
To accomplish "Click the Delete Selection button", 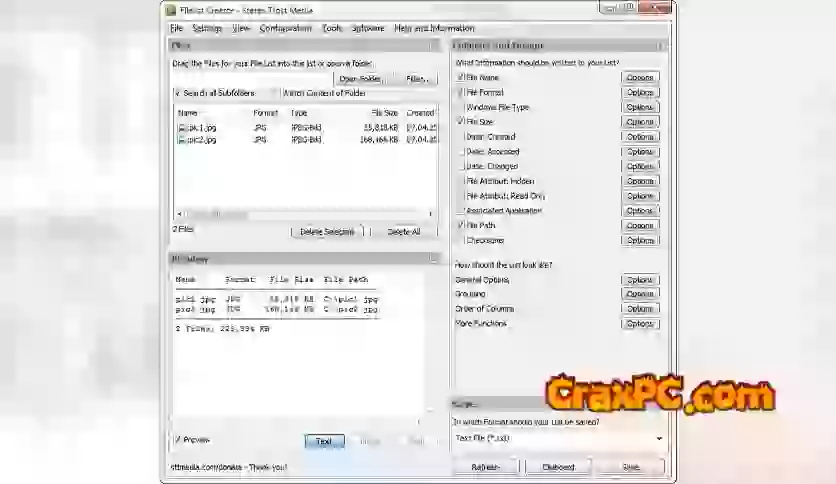I will (x=327, y=232).
